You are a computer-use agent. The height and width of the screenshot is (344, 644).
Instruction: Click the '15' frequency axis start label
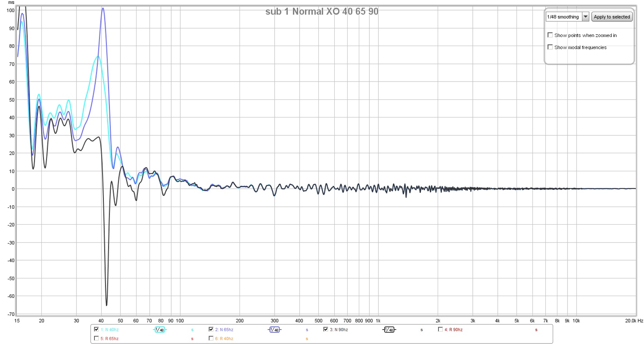[x=17, y=321]
